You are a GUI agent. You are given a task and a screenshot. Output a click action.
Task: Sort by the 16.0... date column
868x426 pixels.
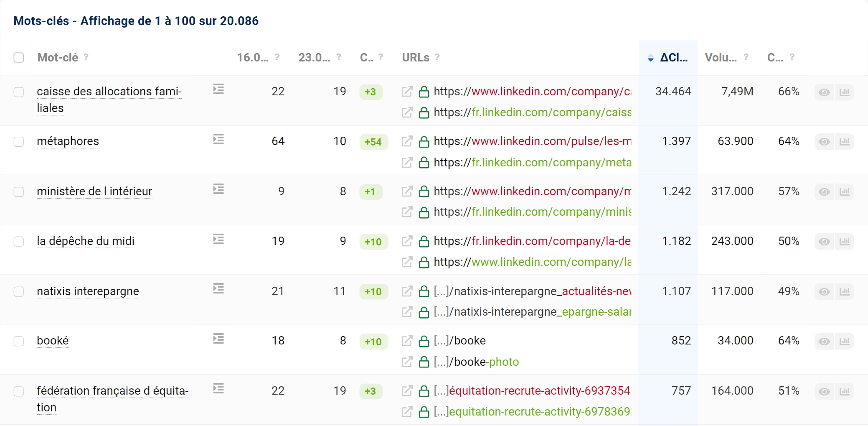point(253,58)
